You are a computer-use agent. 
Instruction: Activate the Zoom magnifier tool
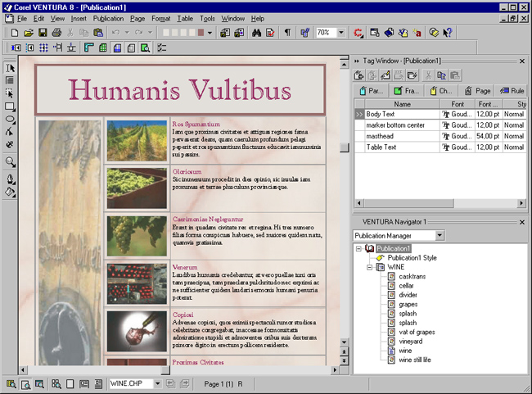(x=10, y=162)
